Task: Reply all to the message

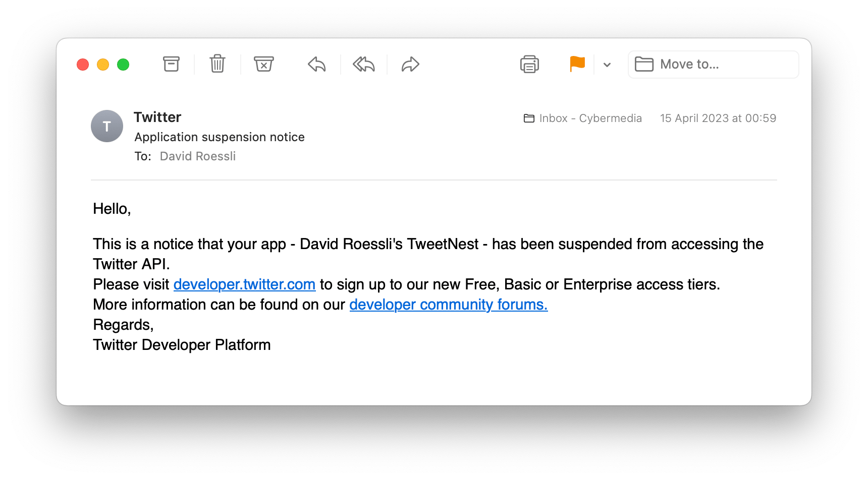Action: pyautogui.click(x=364, y=65)
